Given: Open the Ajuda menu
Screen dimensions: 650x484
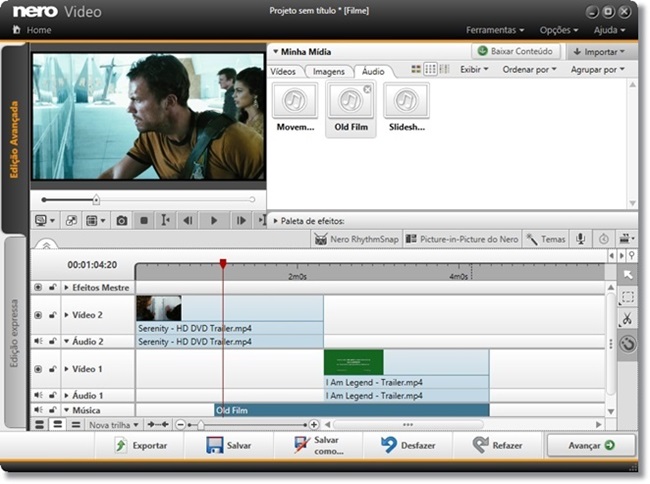Looking at the screenshot, I should [x=609, y=30].
